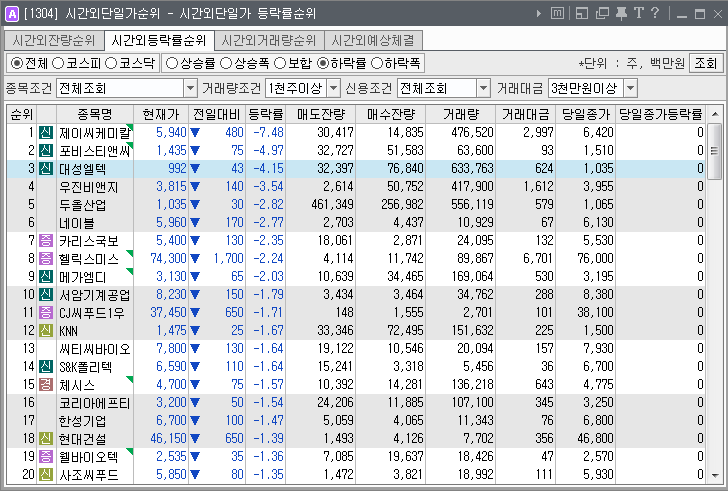Click the 조회 search button
This screenshot has width=728, height=491.
[x=706, y=63]
